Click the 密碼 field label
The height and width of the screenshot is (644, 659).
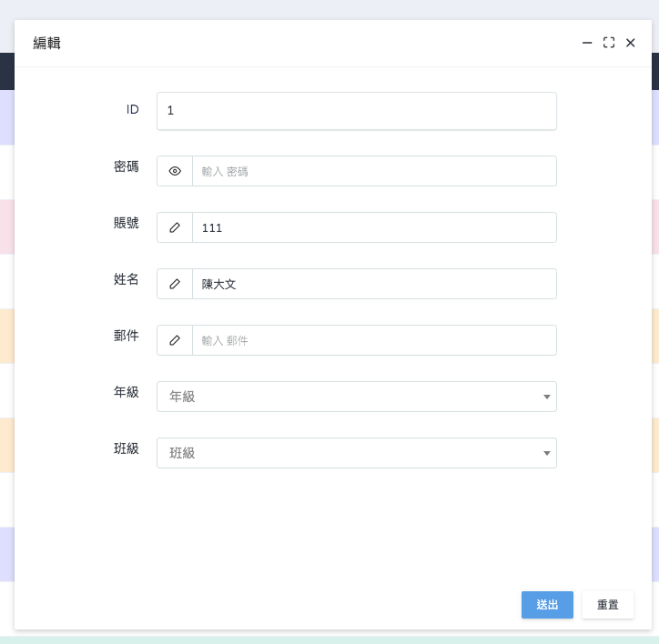[x=127, y=166]
